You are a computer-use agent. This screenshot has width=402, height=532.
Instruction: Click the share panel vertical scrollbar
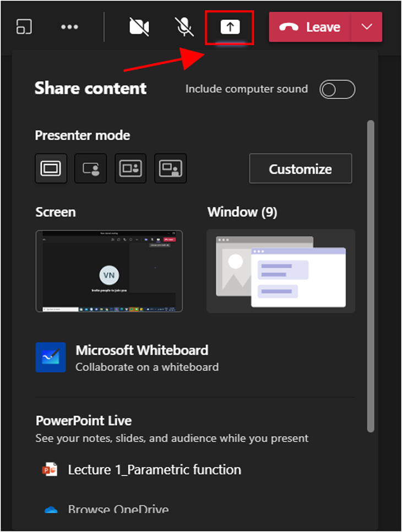(x=371, y=276)
